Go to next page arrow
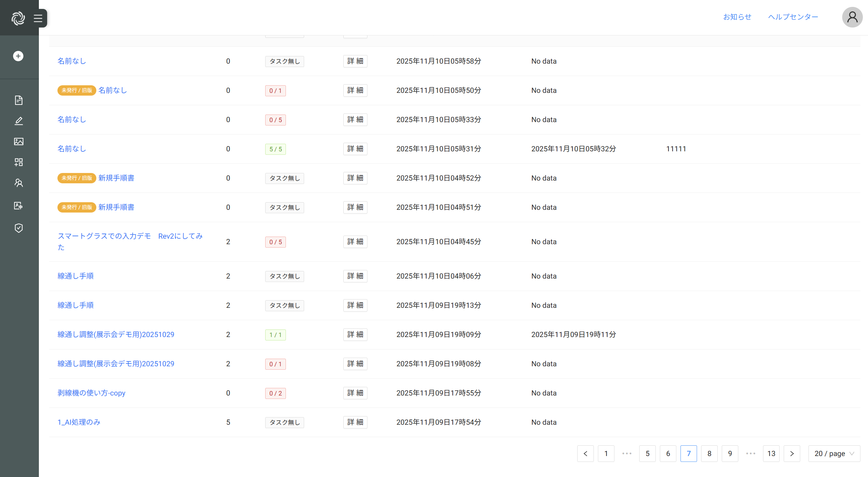The height and width of the screenshot is (477, 868). click(x=792, y=454)
